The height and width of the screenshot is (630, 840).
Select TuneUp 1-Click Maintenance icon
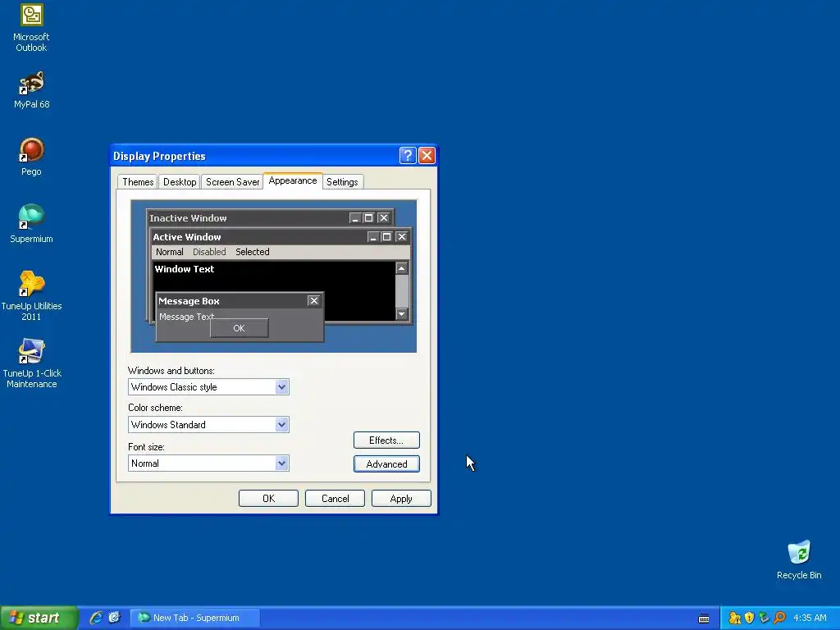[x=32, y=363]
